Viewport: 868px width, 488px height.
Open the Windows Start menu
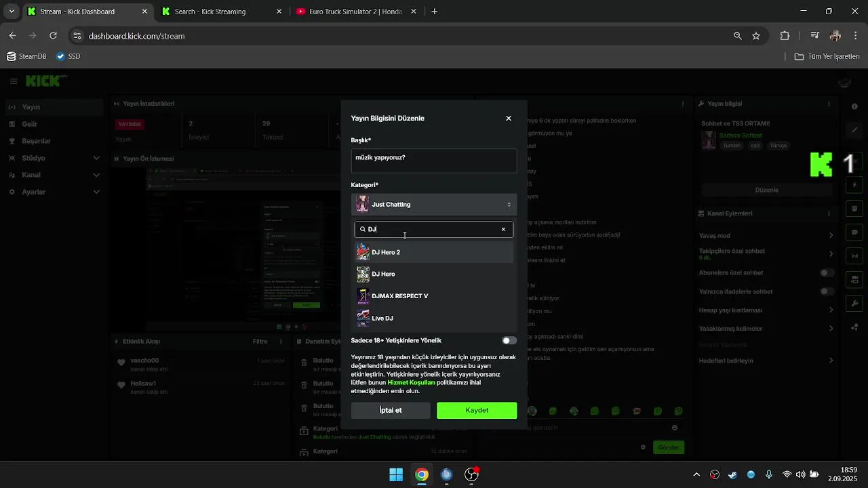pos(396,474)
